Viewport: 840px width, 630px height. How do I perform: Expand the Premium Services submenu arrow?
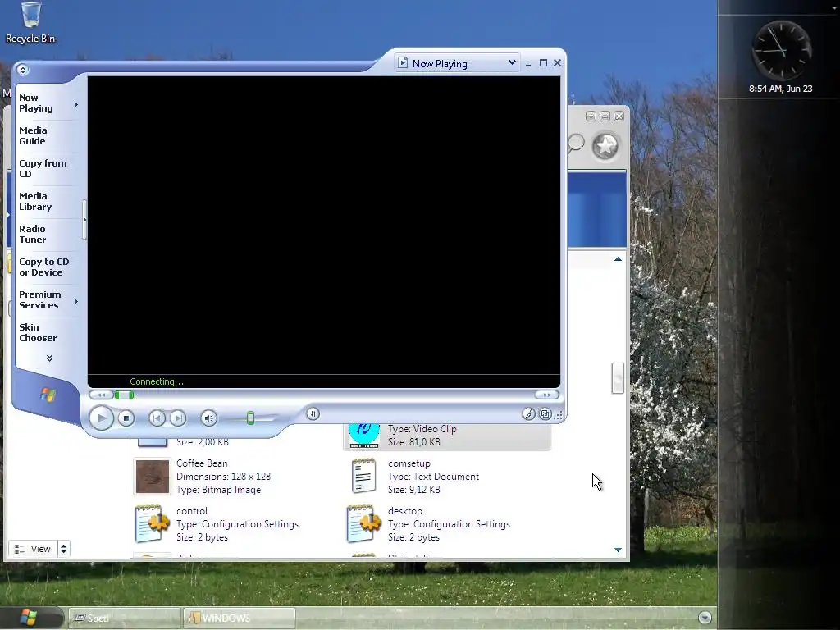[x=76, y=302]
